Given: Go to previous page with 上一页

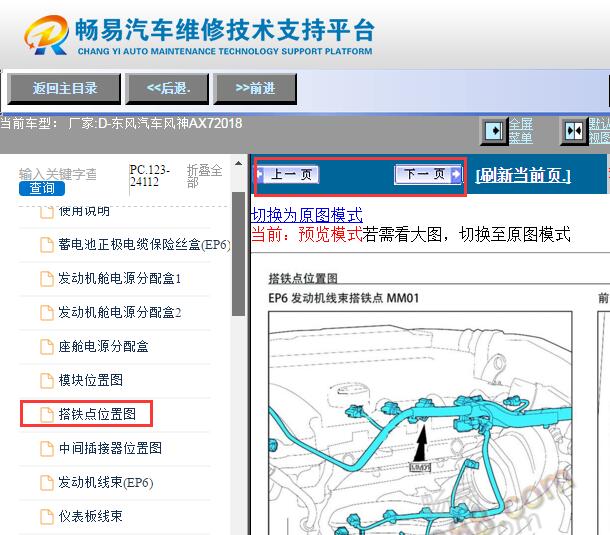Looking at the screenshot, I should [288, 174].
